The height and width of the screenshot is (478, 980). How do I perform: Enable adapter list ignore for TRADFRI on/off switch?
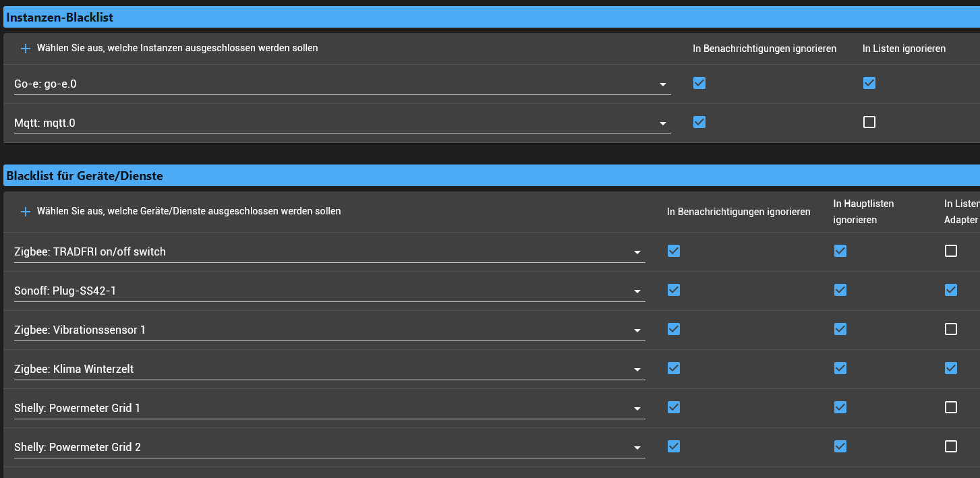951,251
